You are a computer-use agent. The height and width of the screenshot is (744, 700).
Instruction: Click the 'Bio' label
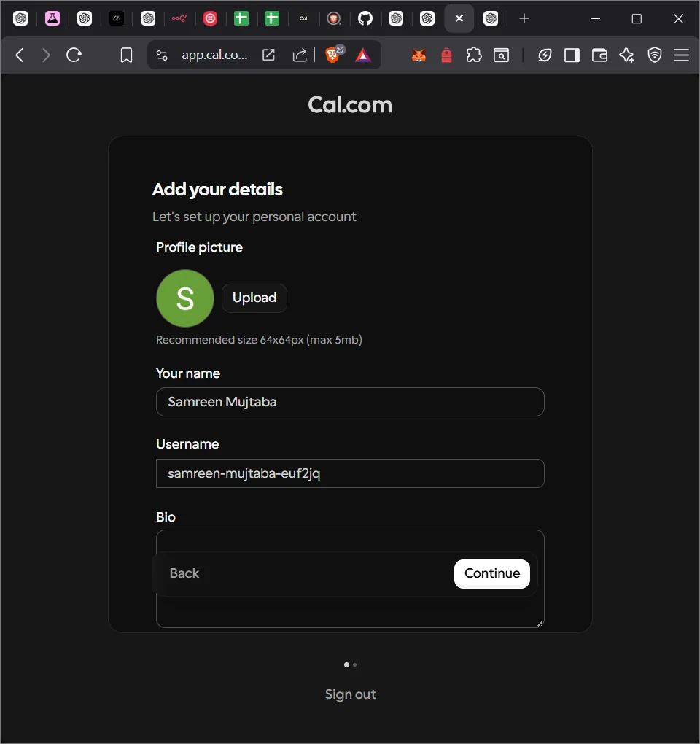(x=166, y=516)
